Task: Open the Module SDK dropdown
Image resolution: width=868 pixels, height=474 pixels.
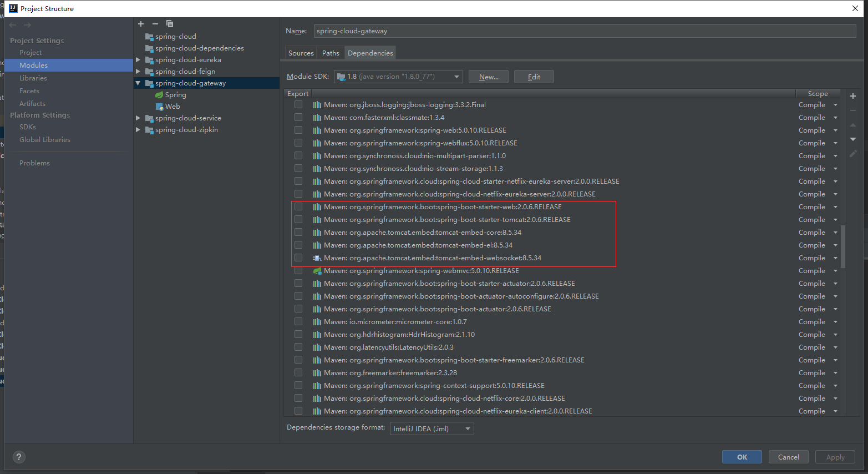Action: (398, 77)
